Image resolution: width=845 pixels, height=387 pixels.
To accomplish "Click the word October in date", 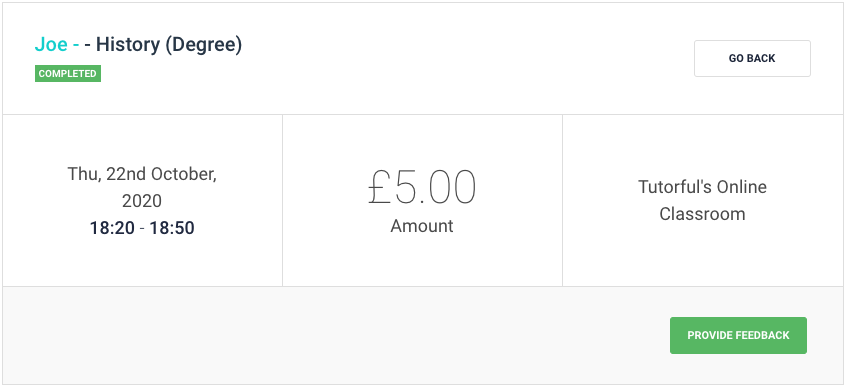I will pos(182,174).
